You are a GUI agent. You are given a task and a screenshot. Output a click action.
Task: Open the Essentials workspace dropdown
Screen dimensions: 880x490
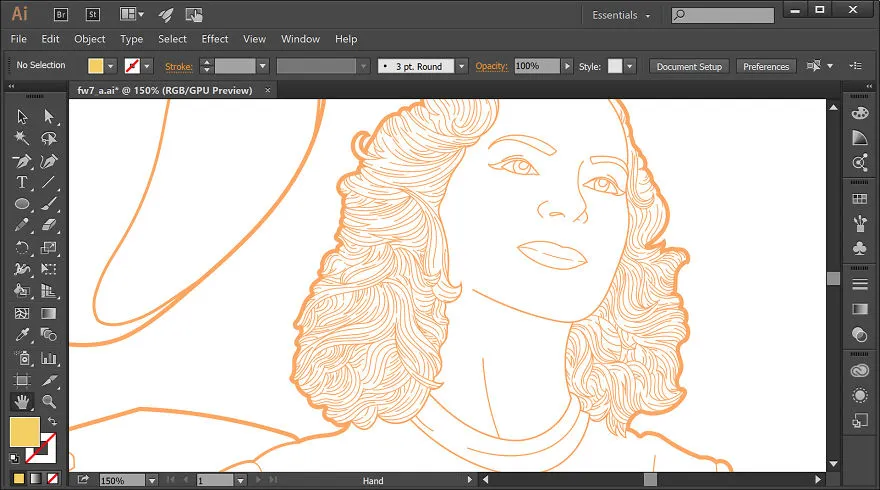click(x=621, y=15)
